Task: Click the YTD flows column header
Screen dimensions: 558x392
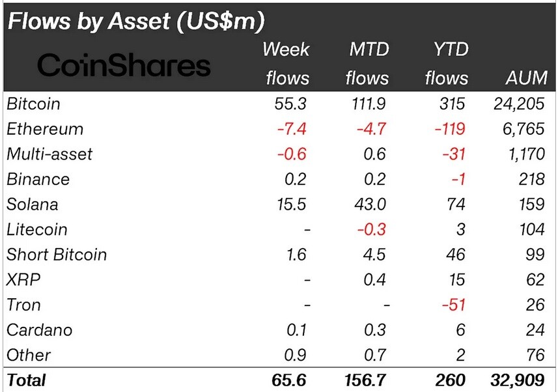Action: pyautogui.click(x=447, y=64)
